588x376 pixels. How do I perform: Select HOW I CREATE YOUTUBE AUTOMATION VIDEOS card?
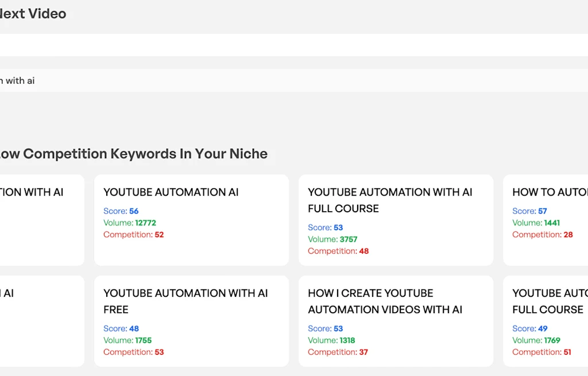pos(396,321)
